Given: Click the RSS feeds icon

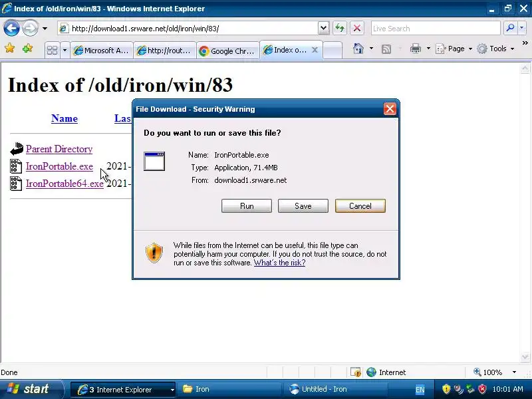Looking at the screenshot, I should pyautogui.click(x=386, y=49).
